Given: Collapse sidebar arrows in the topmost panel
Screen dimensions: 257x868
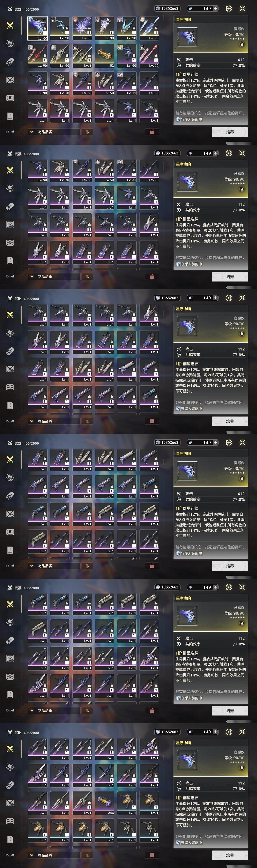Looking at the screenshot, I should 10,132.
